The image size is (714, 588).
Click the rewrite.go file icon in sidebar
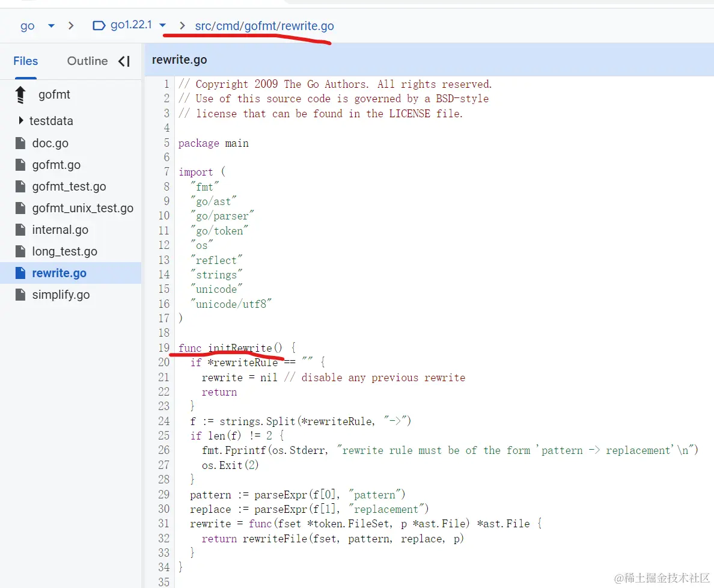(x=20, y=273)
